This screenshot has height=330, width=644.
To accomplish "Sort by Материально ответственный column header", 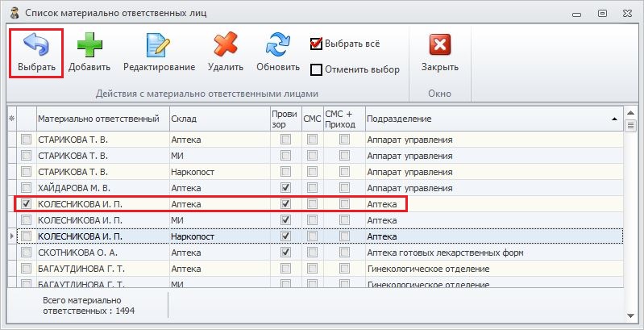I will click(x=102, y=119).
